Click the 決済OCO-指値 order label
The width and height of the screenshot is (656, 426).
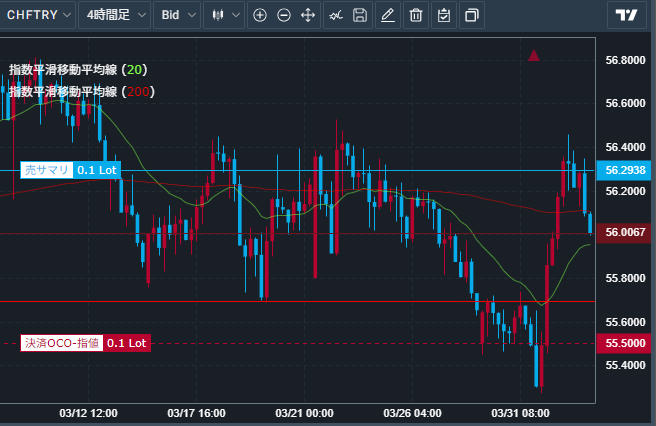tap(61, 343)
